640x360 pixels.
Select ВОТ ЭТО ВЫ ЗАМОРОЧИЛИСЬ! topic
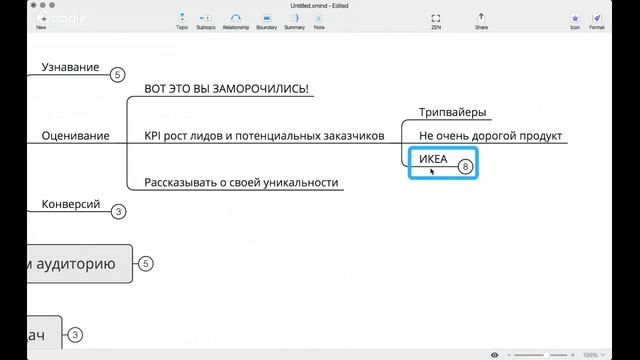coord(227,89)
